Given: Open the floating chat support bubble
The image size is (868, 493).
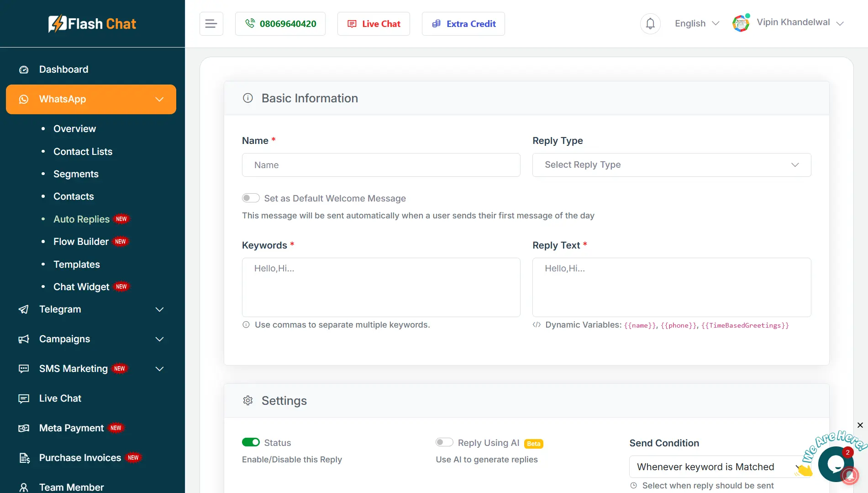Looking at the screenshot, I should (835, 464).
